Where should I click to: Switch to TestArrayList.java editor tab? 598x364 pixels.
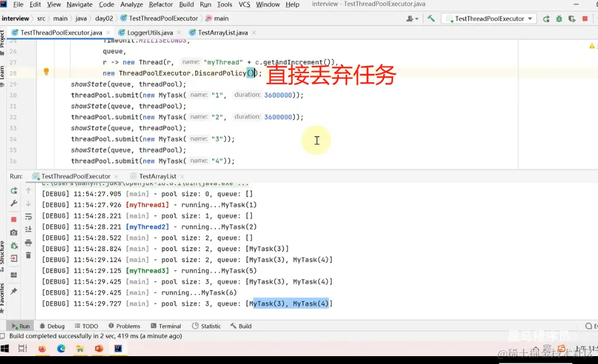click(x=223, y=33)
